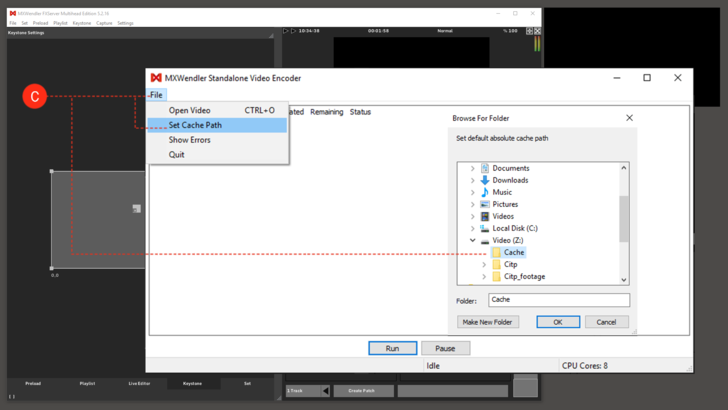Click the 'Idle' status bar text
This screenshot has height=410, width=728.
(x=433, y=366)
